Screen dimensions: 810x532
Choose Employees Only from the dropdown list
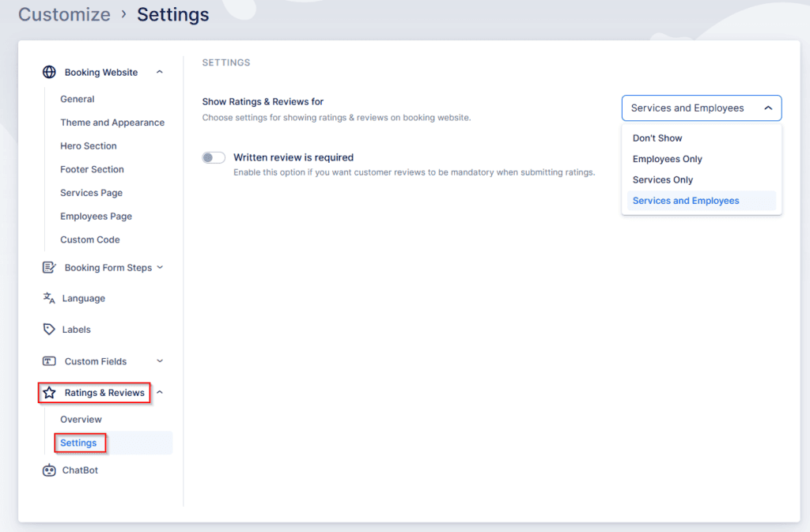(x=702, y=159)
